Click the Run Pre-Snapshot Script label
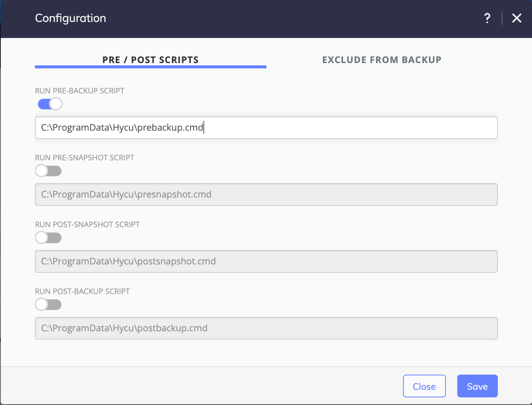The image size is (532, 405). [x=85, y=158]
